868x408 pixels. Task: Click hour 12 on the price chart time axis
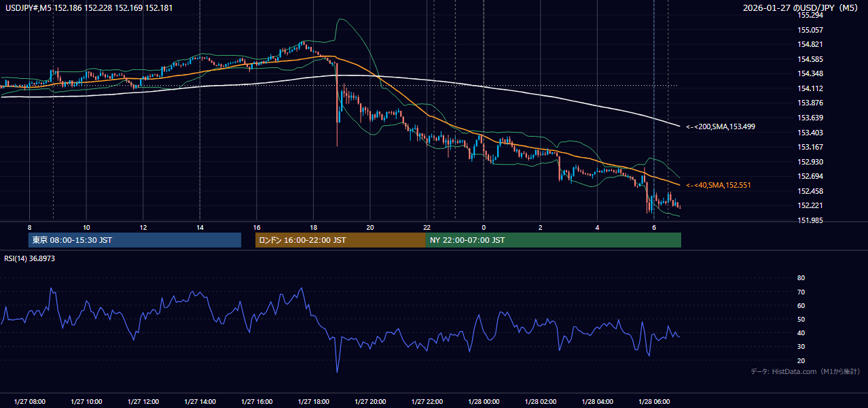[x=143, y=227]
